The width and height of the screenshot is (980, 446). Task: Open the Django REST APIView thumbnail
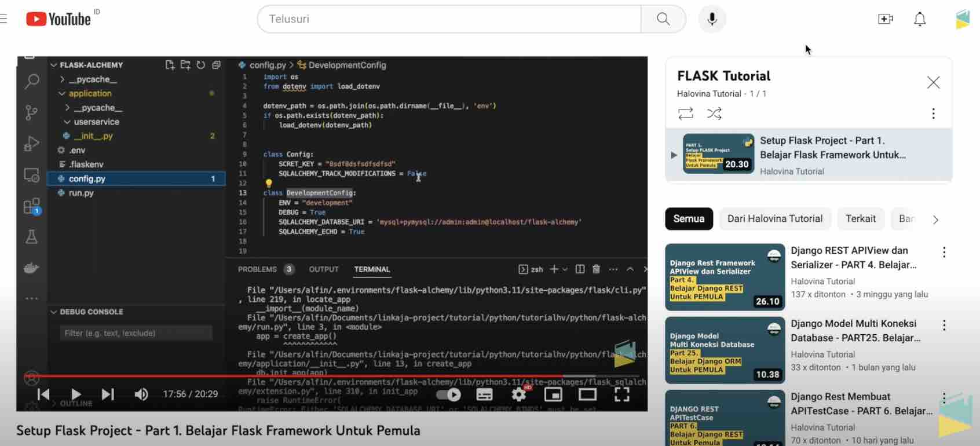725,277
